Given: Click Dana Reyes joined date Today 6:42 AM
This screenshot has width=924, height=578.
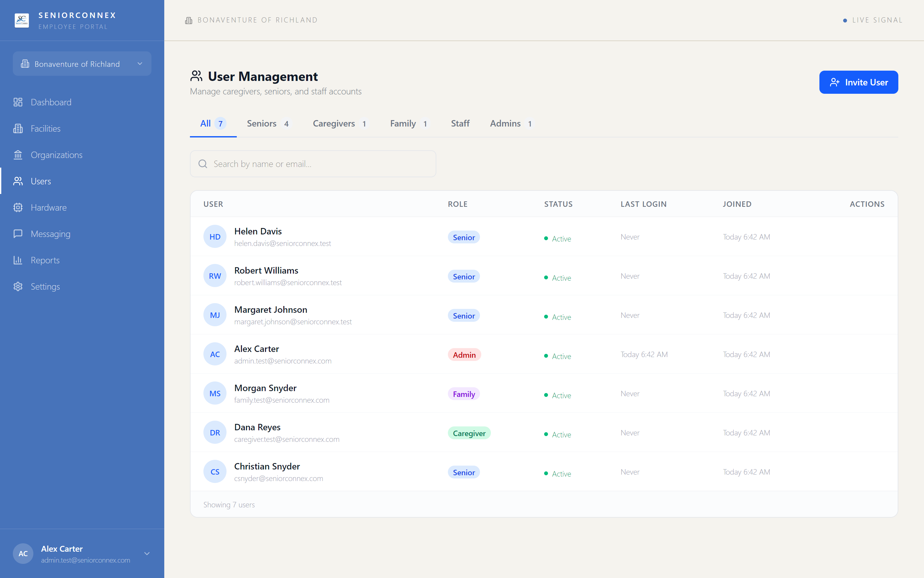Looking at the screenshot, I should [747, 433].
